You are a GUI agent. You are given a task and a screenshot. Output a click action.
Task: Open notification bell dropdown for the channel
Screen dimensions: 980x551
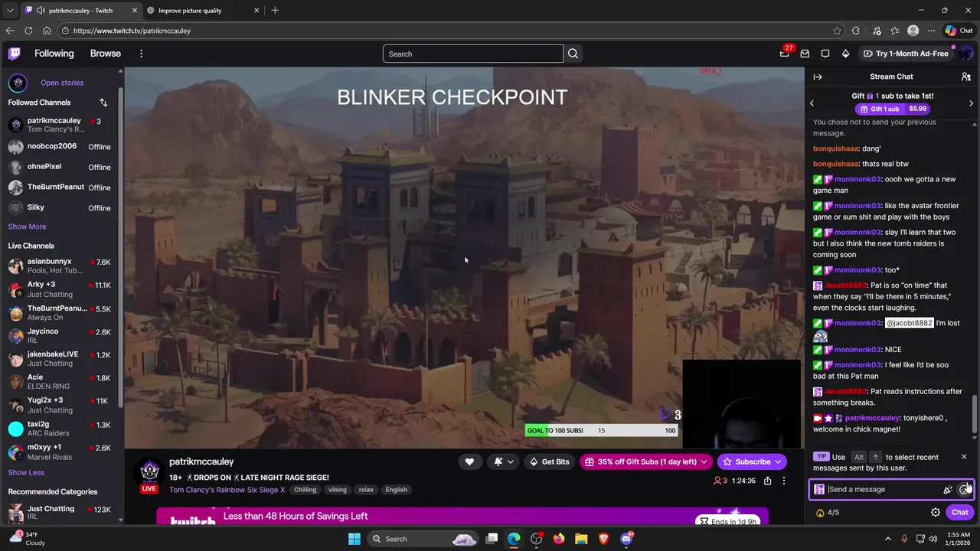tap(503, 461)
